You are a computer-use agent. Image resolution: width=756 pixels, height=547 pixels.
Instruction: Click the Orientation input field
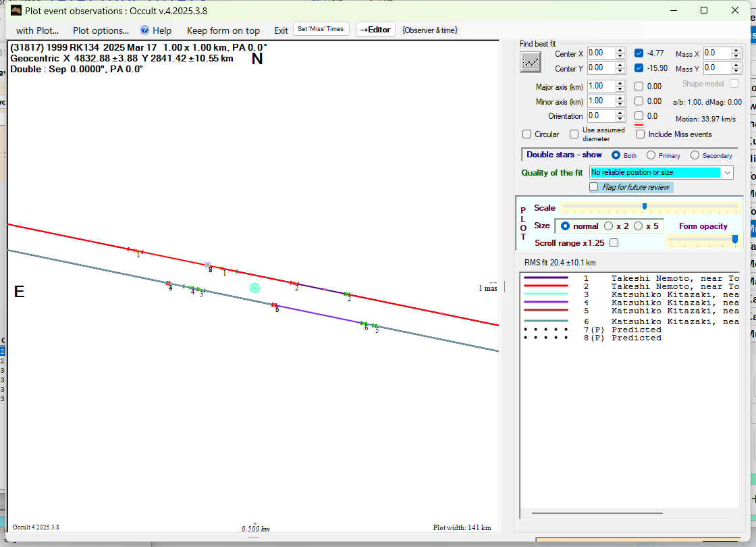pyautogui.click(x=601, y=116)
